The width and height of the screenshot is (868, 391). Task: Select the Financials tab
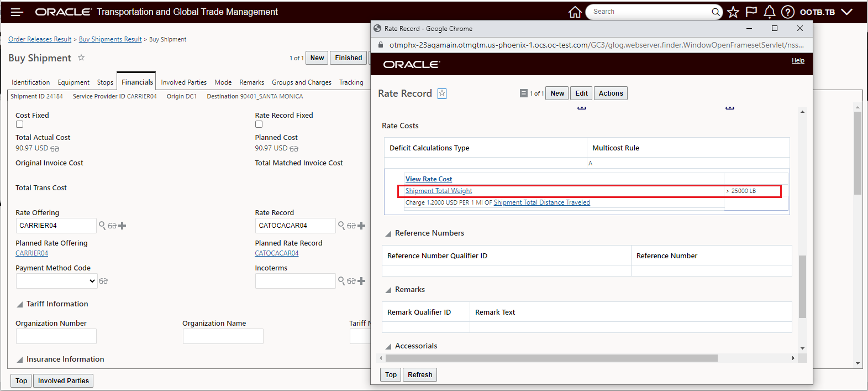click(x=137, y=82)
